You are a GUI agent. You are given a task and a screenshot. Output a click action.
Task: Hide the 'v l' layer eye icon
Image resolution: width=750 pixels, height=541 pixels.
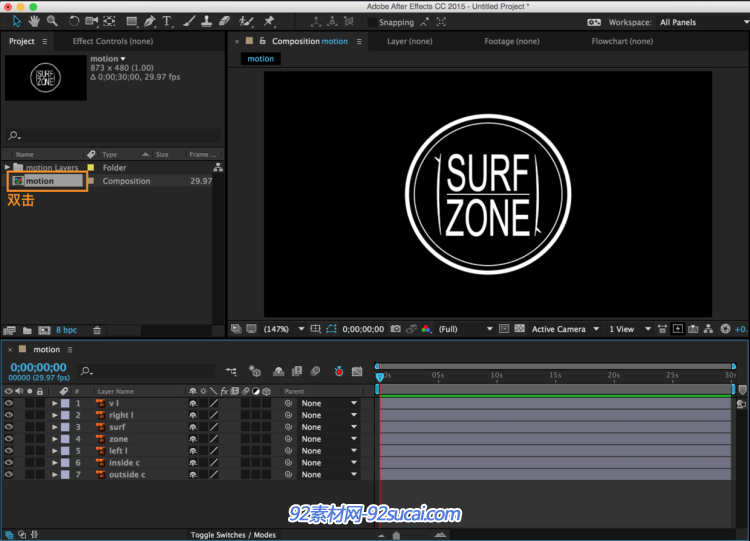[x=9, y=403]
